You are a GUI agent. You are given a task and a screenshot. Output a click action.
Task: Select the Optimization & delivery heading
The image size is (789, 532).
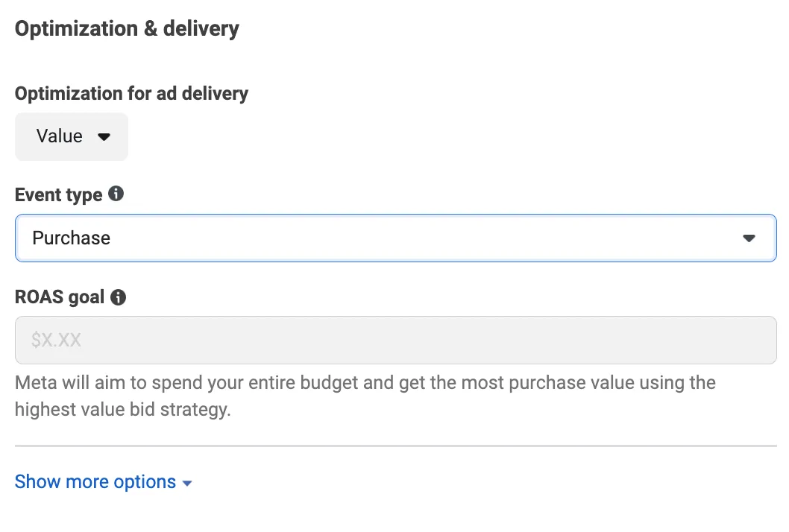127,28
